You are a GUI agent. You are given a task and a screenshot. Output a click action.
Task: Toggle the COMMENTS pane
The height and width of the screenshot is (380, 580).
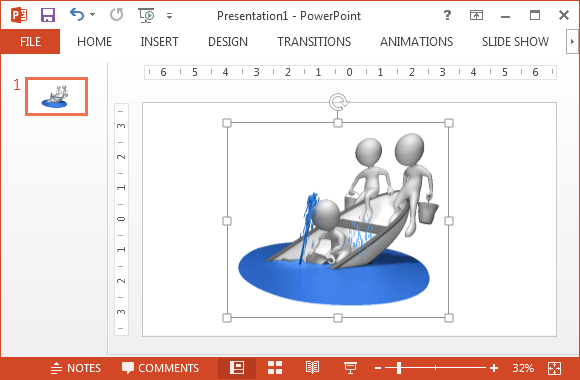pyautogui.click(x=160, y=368)
